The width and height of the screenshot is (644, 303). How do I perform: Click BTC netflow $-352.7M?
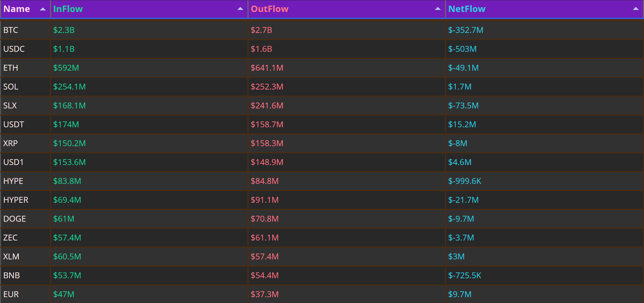466,30
